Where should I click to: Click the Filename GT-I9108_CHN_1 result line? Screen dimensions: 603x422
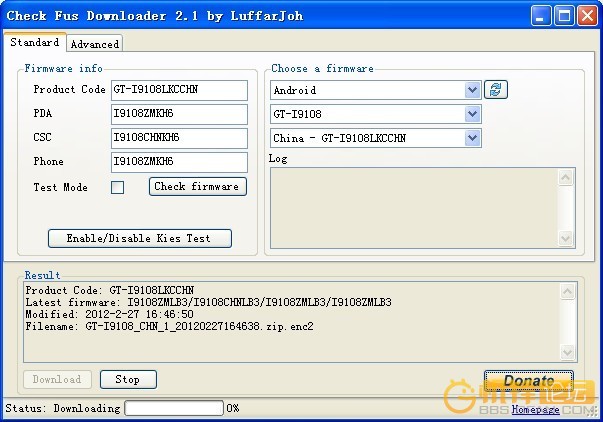click(170, 327)
